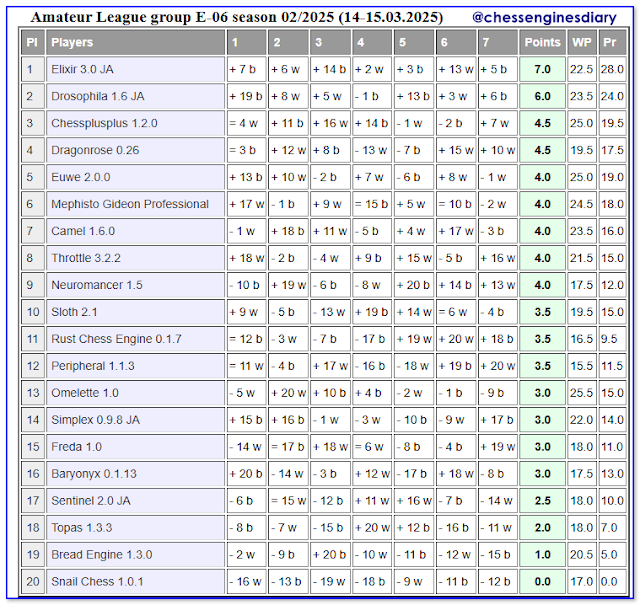Select player Bread Engine 1.3.0
640x605 pixels.
[136, 554]
